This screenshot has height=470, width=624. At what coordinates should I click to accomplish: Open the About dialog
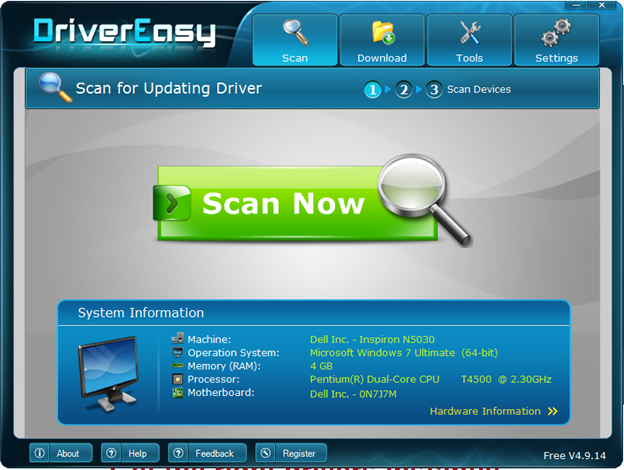tap(61, 453)
